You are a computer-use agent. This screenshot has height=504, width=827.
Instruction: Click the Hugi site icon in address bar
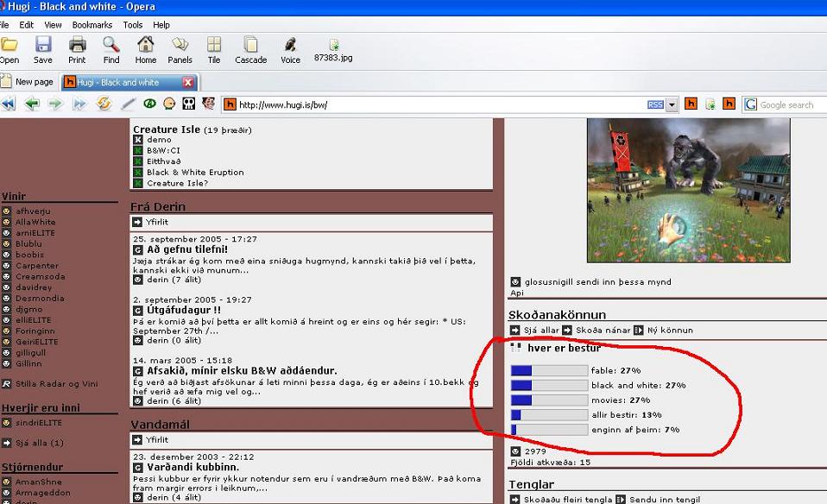tap(230, 104)
